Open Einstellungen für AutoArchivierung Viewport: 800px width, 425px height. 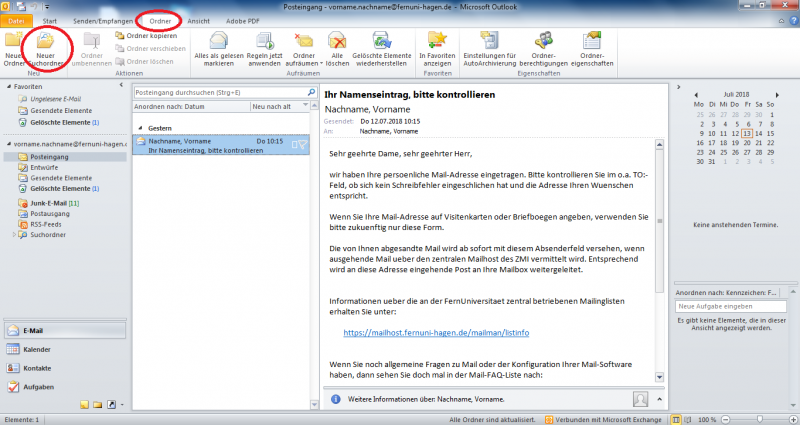pyautogui.click(x=490, y=49)
